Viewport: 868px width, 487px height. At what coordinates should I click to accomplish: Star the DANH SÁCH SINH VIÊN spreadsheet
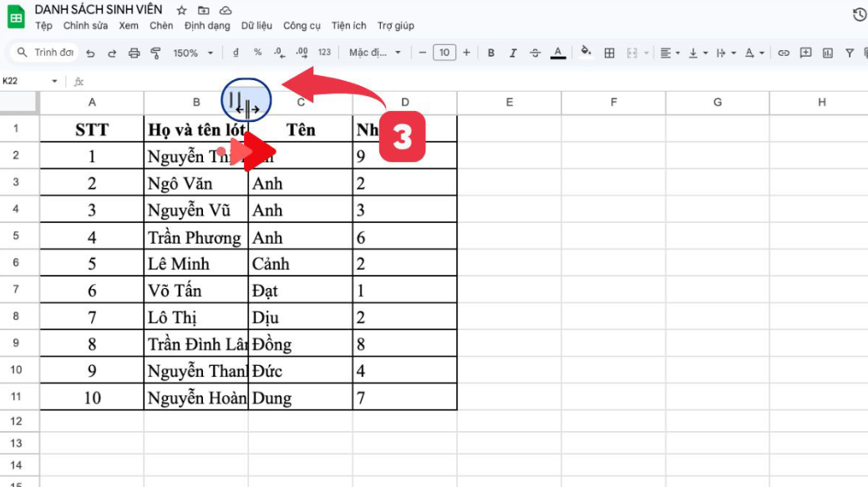pos(180,10)
